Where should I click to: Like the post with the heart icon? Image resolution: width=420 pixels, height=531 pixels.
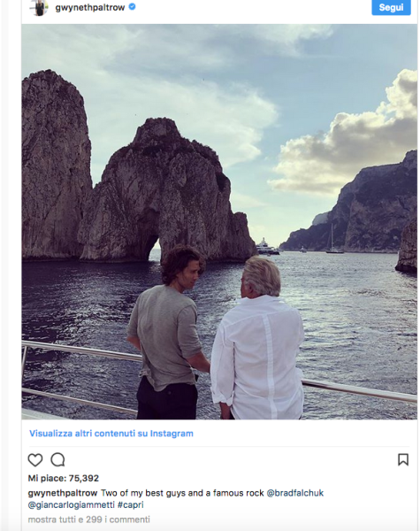point(35,460)
